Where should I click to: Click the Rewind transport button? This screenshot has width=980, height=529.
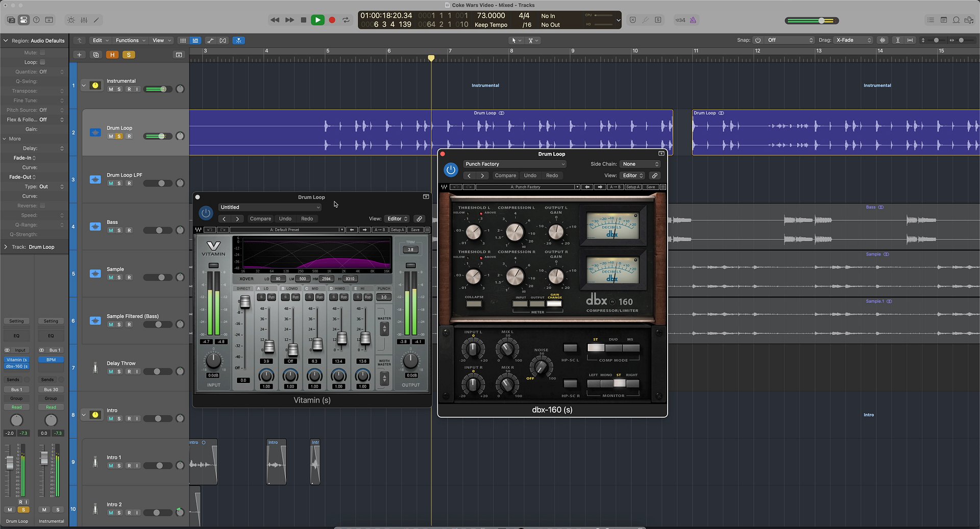coord(275,20)
